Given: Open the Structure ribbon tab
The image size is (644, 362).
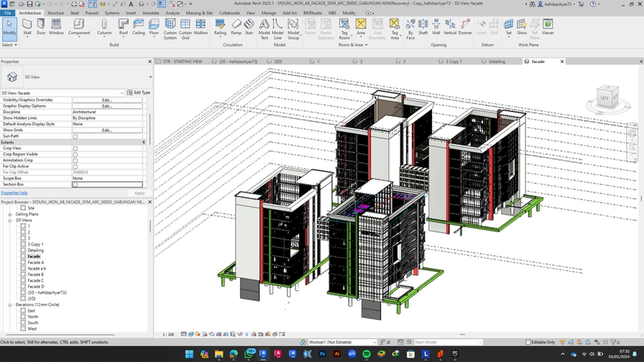Looking at the screenshot, I should [x=56, y=13].
